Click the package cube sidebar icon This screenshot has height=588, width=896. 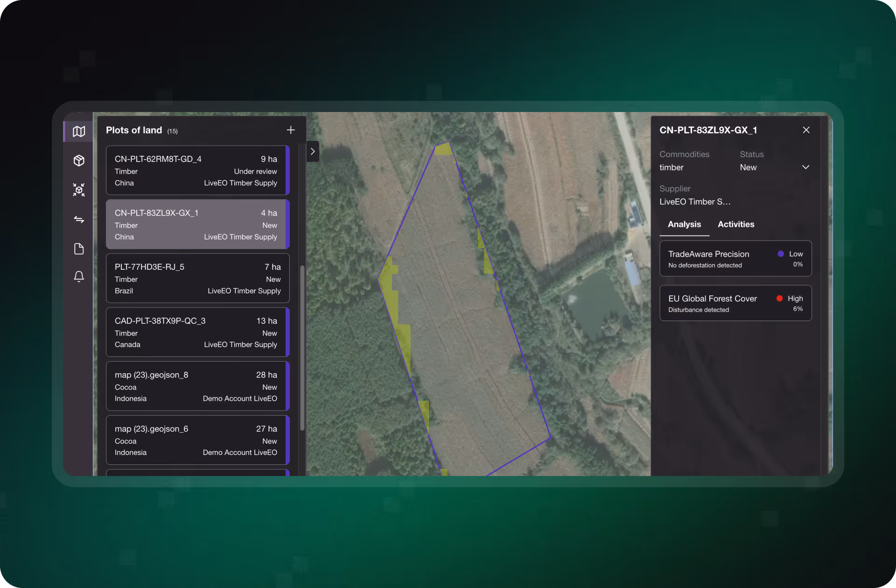(x=79, y=161)
